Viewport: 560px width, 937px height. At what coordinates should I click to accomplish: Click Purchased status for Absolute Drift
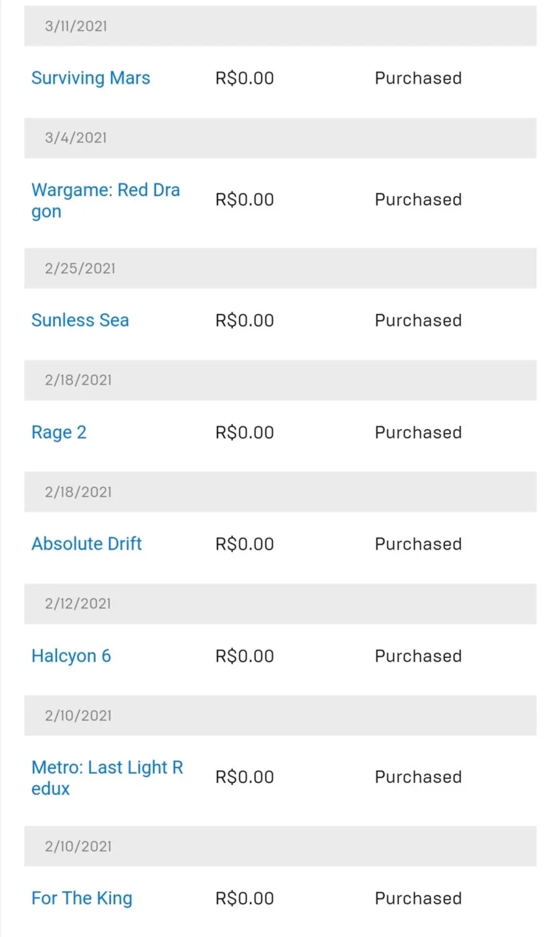click(x=418, y=544)
